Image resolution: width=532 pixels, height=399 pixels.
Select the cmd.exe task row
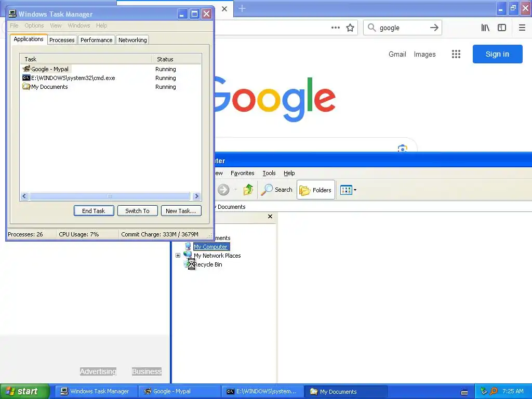click(x=111, y=78)
